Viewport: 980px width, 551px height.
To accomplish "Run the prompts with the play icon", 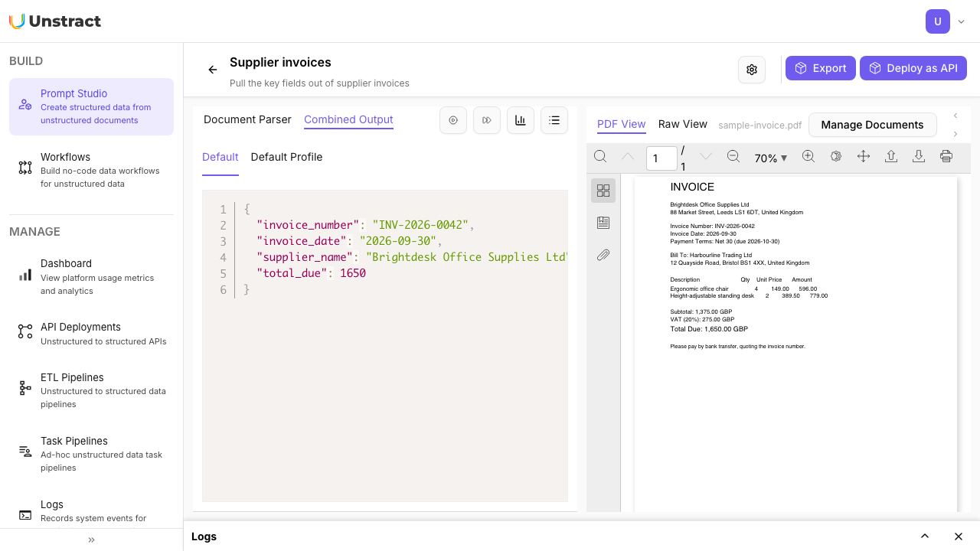I will [x=453, y=120].
